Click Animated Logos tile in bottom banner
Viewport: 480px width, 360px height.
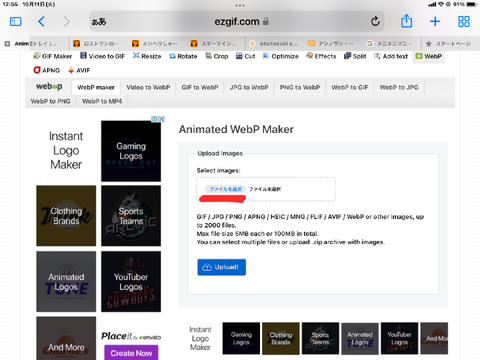point(360,338)
